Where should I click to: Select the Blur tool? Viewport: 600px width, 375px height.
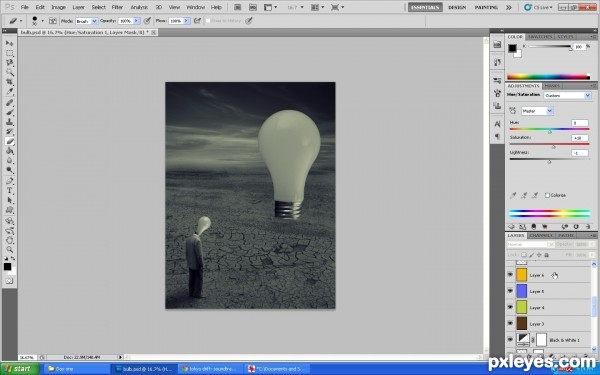[10, 161]
